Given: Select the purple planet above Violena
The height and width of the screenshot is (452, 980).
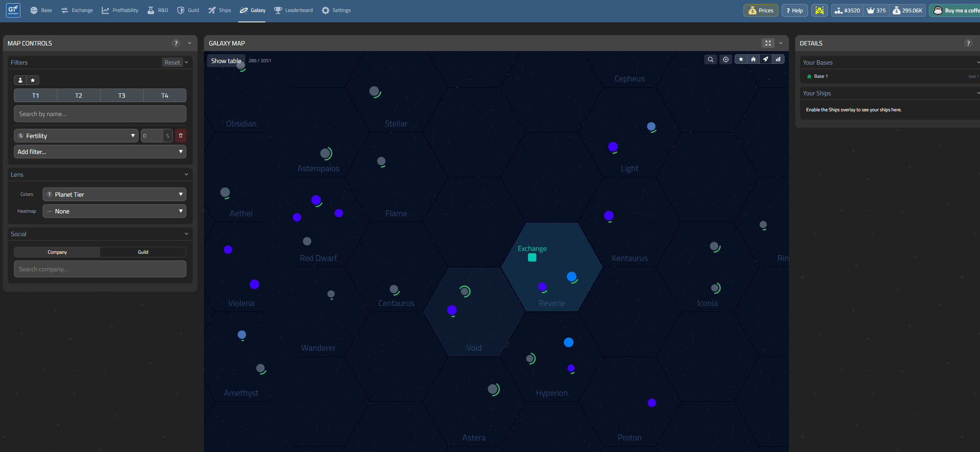Looking at the screenshot, I should tap(254, 284).
